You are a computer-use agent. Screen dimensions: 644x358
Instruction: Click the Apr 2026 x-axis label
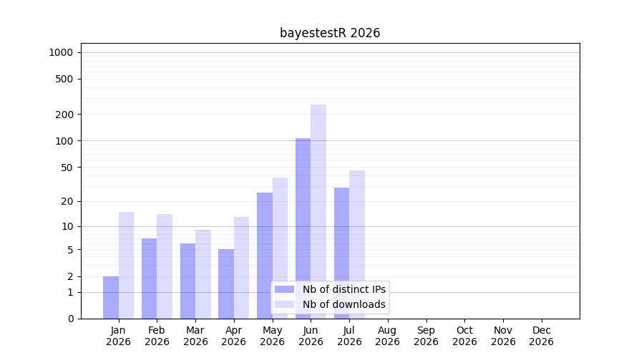click(x=234, y=336)
